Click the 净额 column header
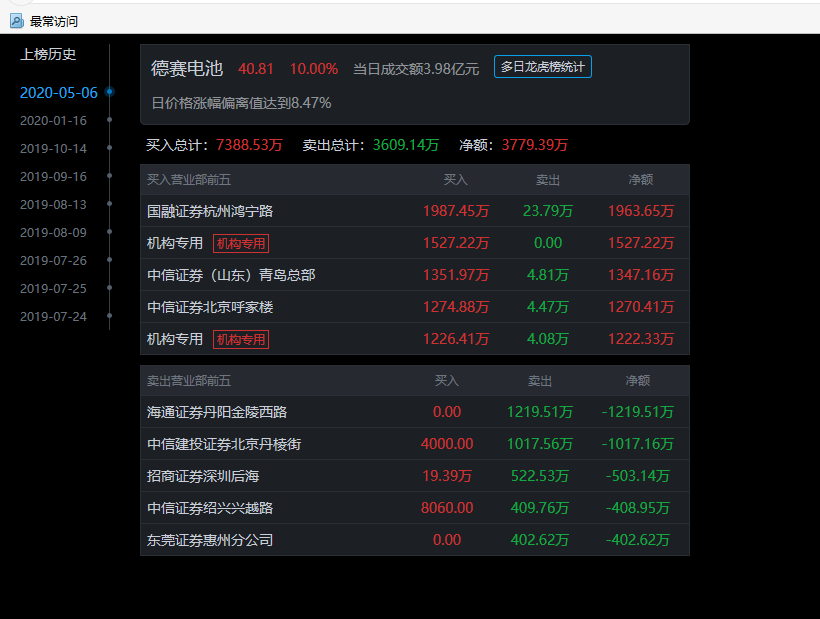Screen dimensions: 820x619 point(640,179)
